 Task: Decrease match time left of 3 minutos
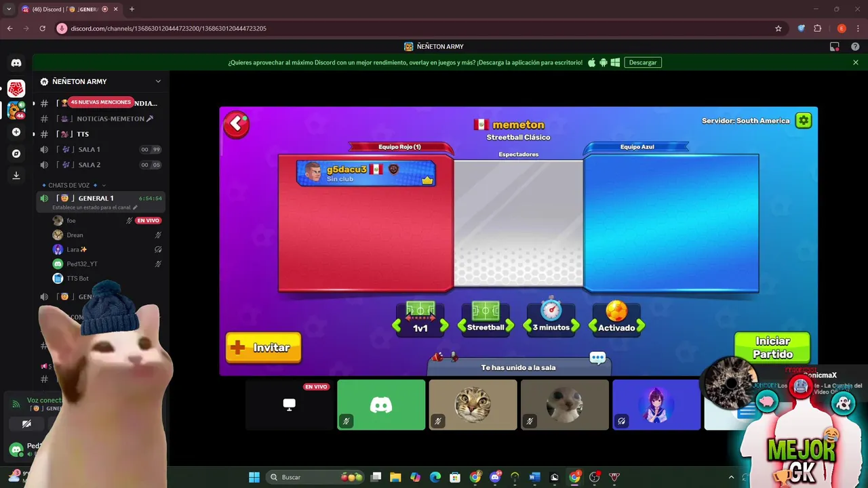coord(528,326)
